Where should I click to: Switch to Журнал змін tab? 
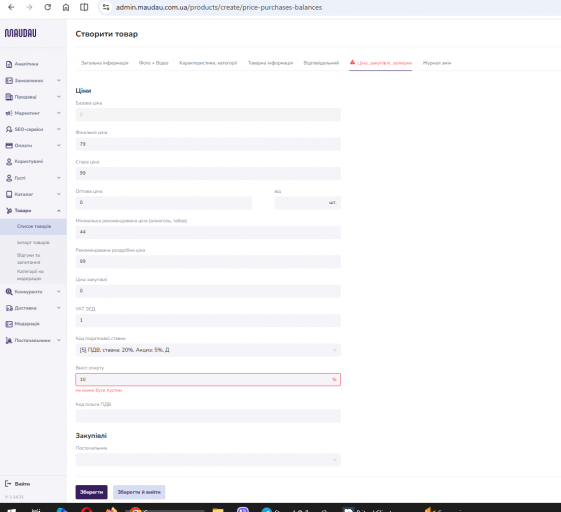[437, 63]
